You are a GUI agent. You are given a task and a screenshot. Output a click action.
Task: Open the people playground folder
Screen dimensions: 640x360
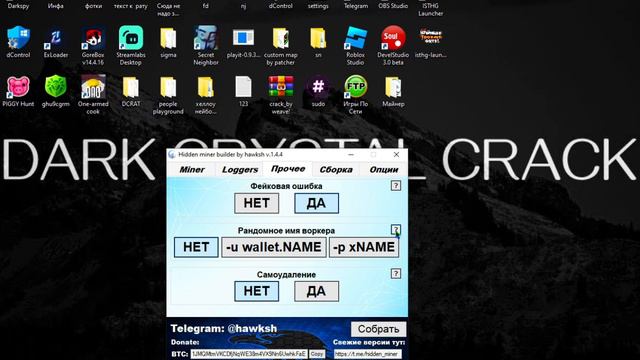coord(168,87)
